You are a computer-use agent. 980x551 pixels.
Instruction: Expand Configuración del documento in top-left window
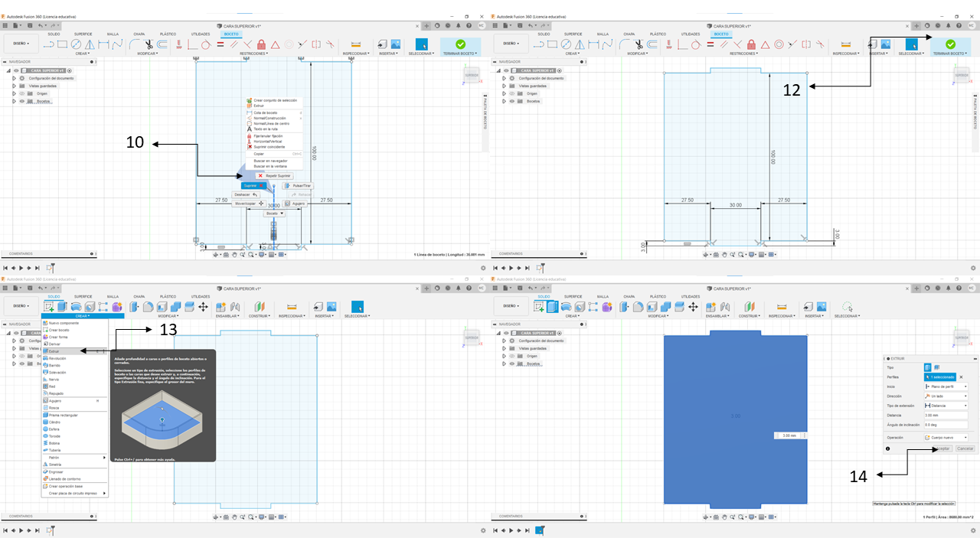point(14,78)
